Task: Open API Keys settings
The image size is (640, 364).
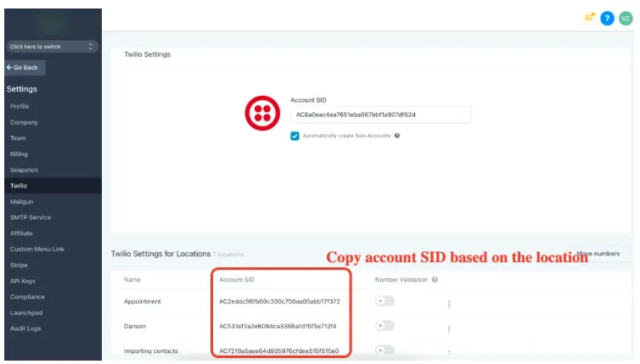Action: tap(23, 281)
